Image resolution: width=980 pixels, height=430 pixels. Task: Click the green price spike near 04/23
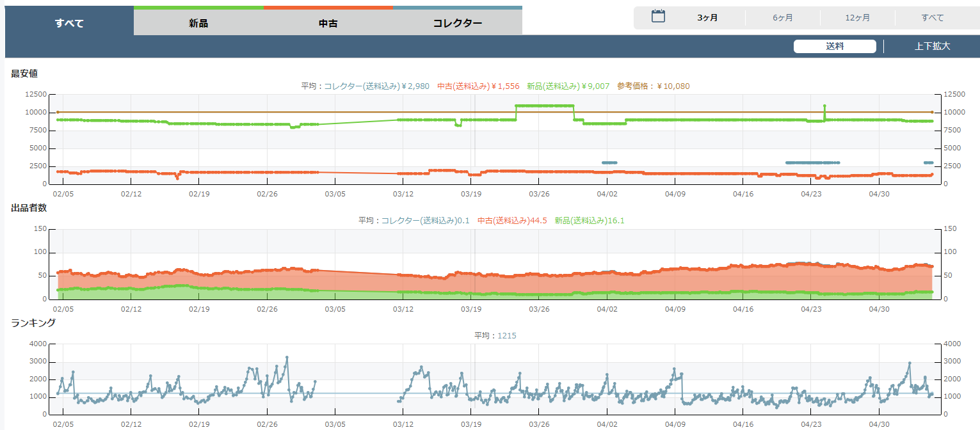point(824,106)
